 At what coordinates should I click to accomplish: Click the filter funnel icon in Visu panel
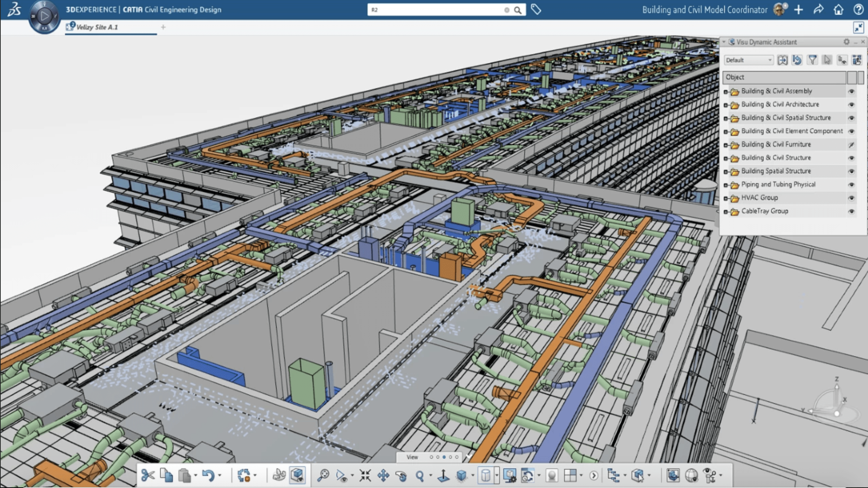click(812, 60)
